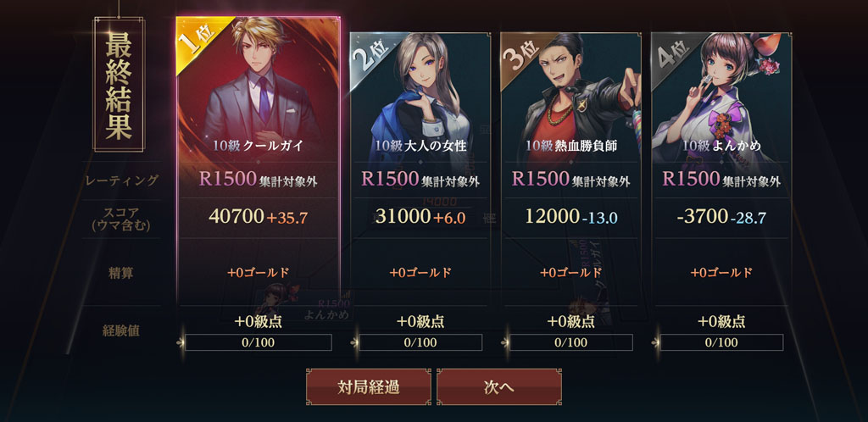The width and height of the screenshot is (868, 422).
Task: Click first place experience bar 0/100
Action: pos(258,342)
